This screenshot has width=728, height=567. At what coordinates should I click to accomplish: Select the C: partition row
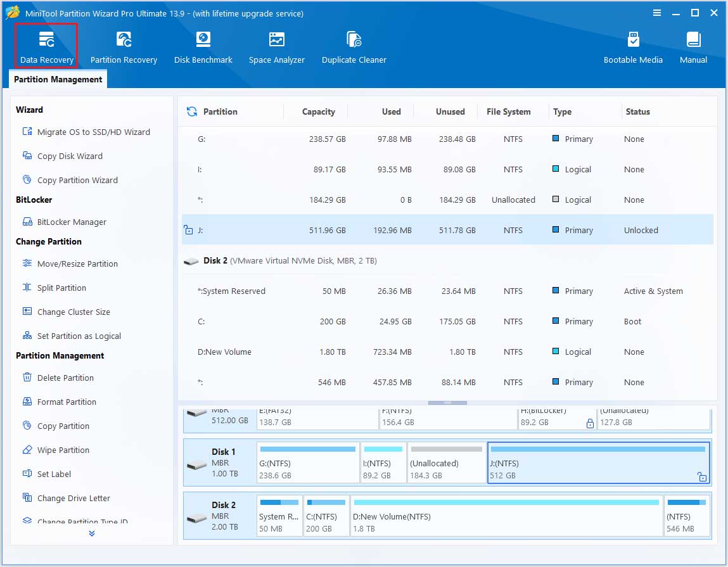point(447,321)
